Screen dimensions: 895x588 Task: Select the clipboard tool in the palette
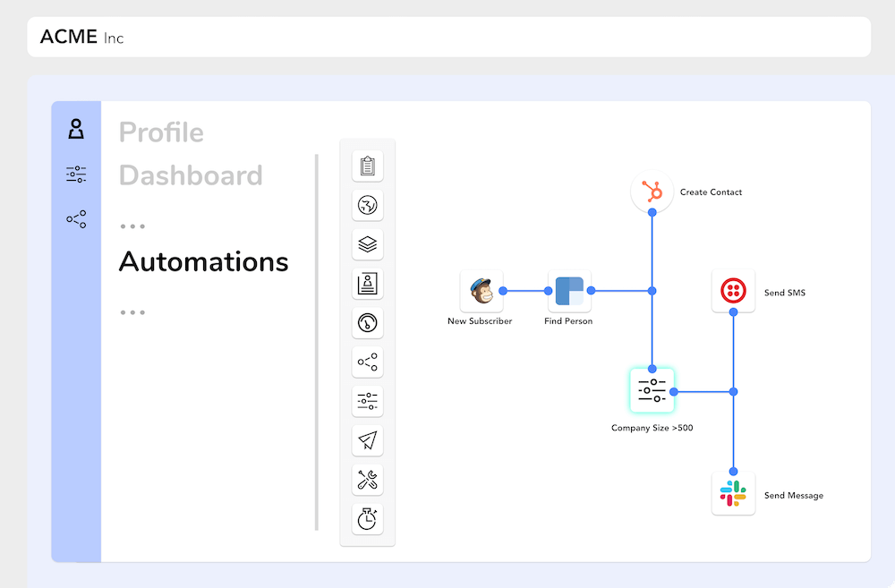point(368,166)
